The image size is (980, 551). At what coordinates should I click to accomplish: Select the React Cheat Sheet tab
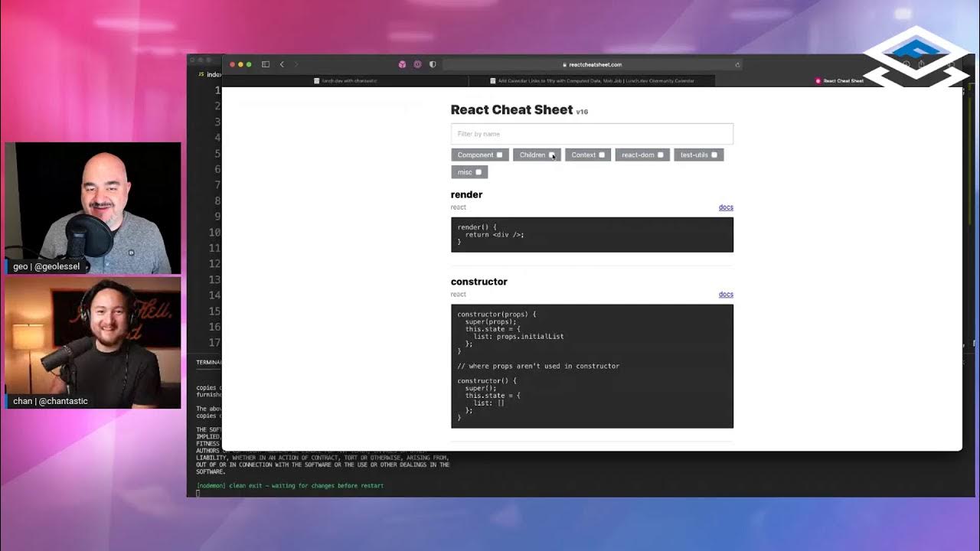(x=839, y=80)
